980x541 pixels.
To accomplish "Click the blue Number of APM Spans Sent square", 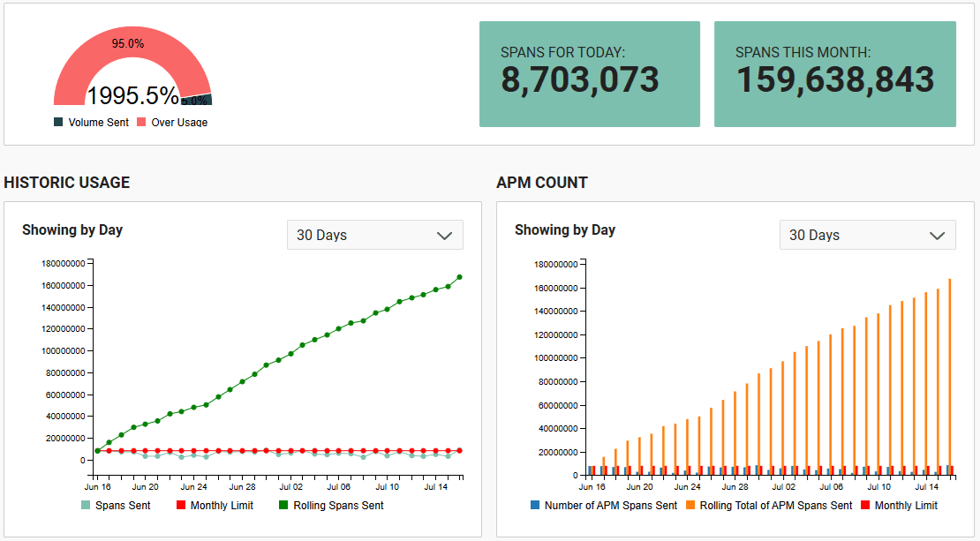I will pos(535,505).
